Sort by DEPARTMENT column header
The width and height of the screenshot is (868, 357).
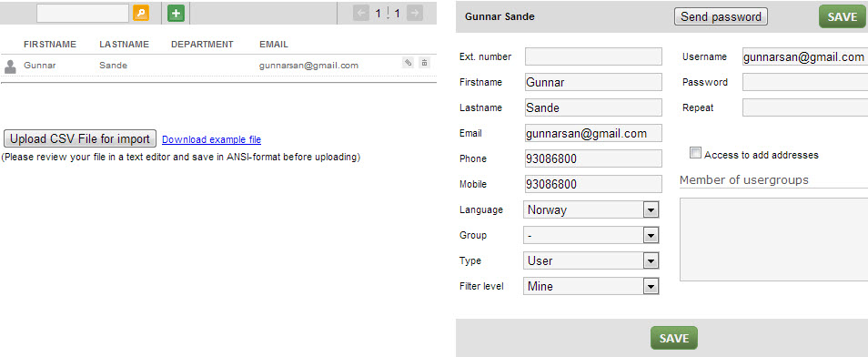click(202, 45)
